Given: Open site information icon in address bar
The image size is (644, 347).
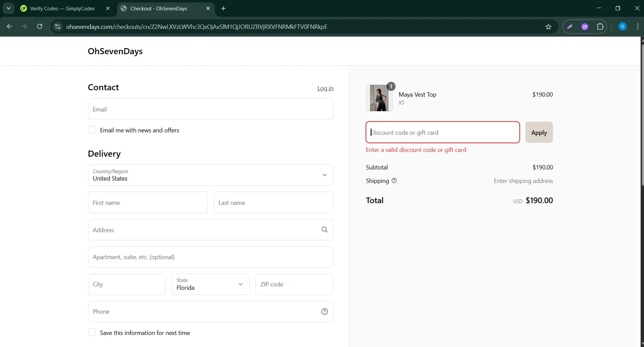Looking at the screenshot, I should coord(58,27).
